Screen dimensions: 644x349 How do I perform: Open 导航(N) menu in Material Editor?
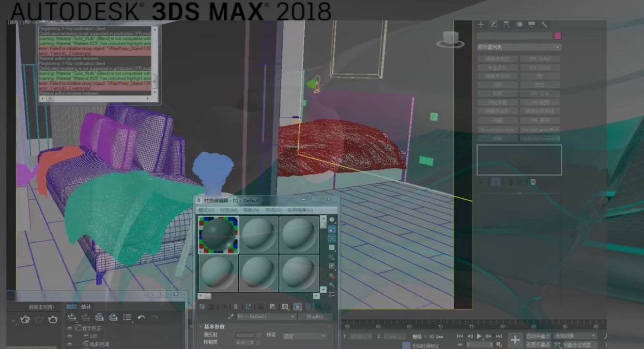click(x=251, y=210)
